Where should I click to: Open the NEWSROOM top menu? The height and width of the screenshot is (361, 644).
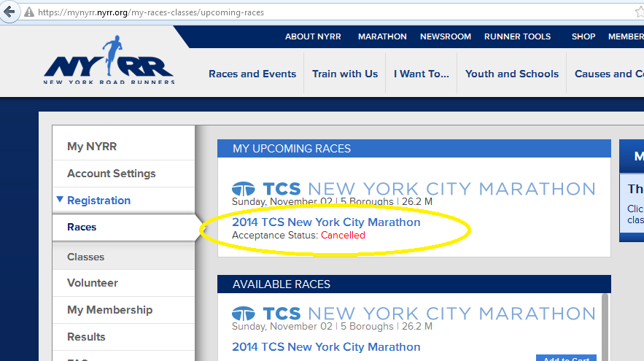coord(446,36)
